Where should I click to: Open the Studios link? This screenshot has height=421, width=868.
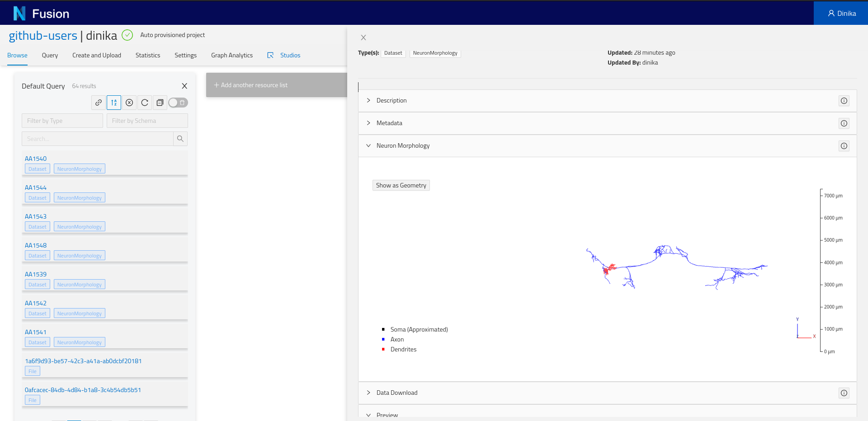tap(290, 55)
